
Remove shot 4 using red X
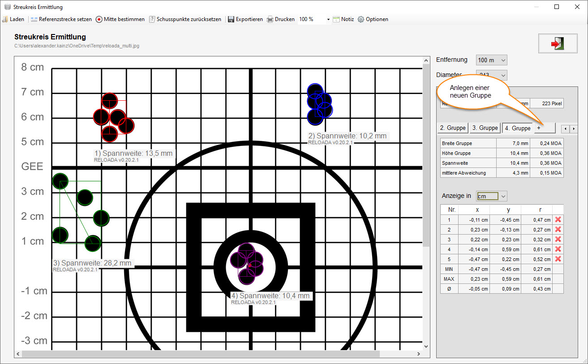click(558, 249)
